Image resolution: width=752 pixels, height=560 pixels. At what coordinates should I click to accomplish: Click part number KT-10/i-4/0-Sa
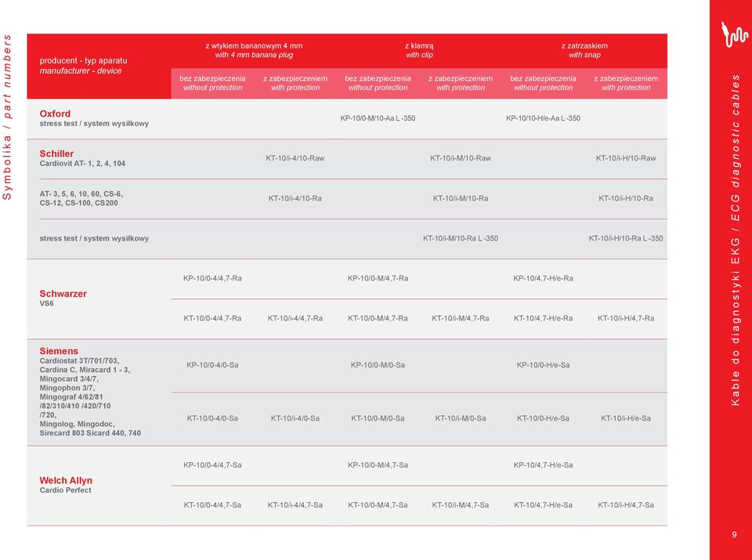click(295, 418)
